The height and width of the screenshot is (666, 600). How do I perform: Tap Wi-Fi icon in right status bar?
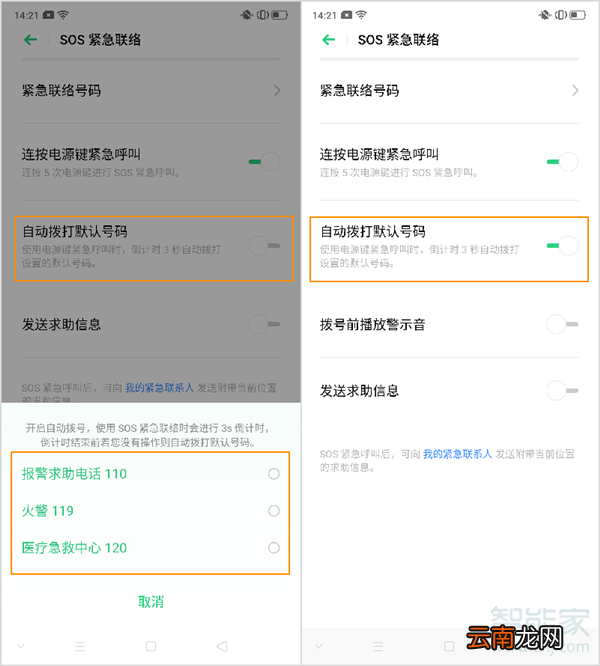pos(361,15)
